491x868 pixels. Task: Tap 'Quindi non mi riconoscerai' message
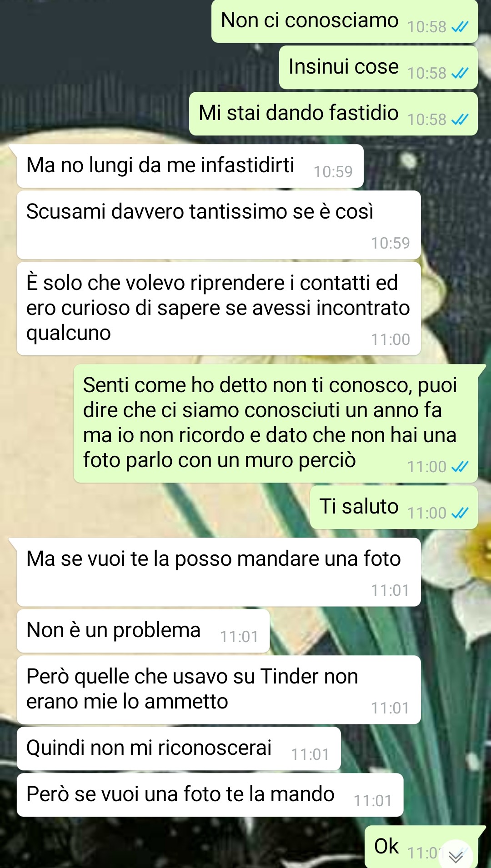[x=179, y=748]
